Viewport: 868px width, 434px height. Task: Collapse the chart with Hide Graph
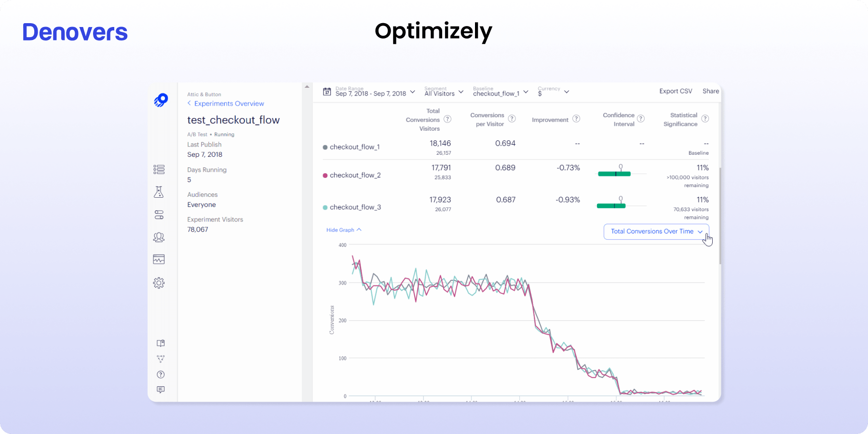[x=344, y=230]
